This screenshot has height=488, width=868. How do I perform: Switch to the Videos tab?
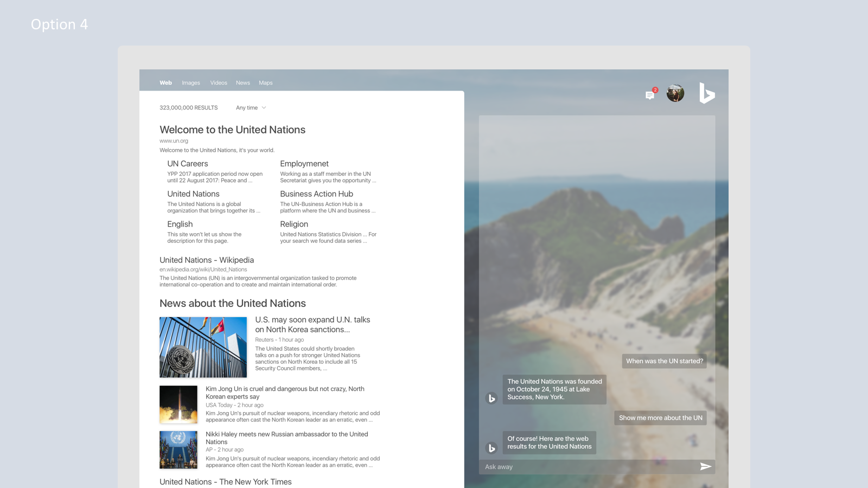[219, 83]
